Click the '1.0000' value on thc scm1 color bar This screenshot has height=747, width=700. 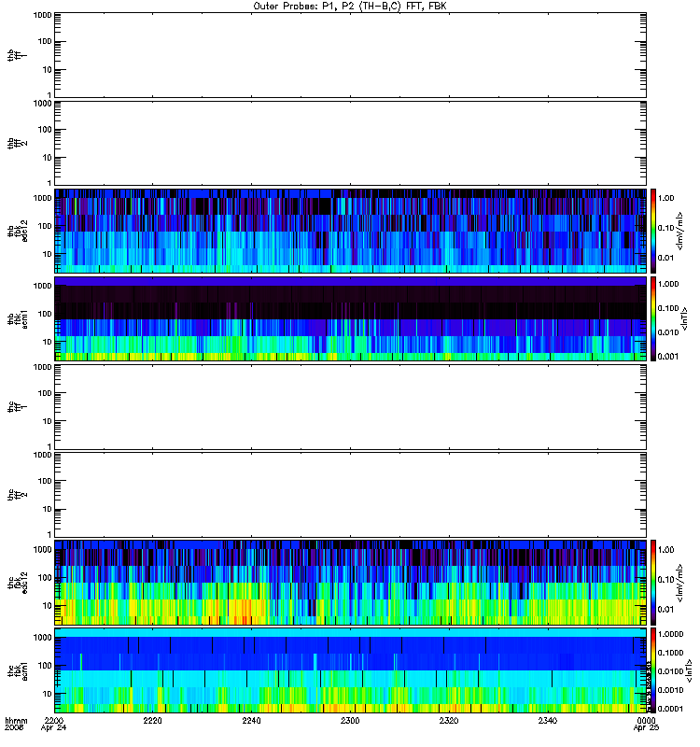(670, 634)
